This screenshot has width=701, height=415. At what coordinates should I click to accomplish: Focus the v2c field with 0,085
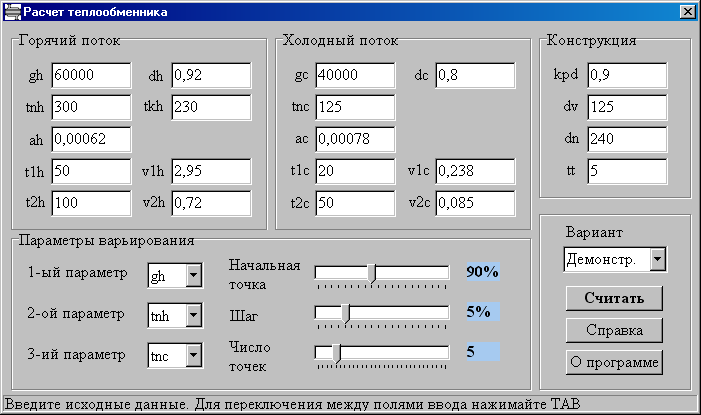tap(475, 203)
